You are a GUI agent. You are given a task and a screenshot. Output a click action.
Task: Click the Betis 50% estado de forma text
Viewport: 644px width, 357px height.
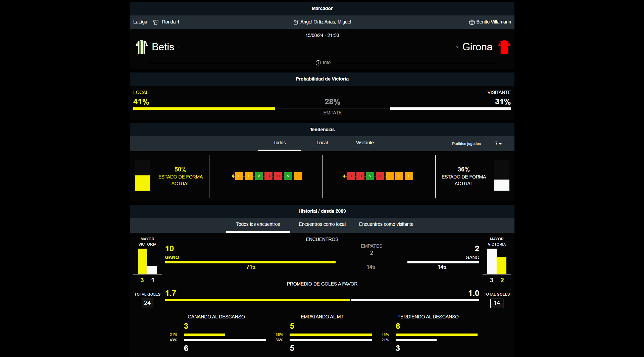pos(181,176)
